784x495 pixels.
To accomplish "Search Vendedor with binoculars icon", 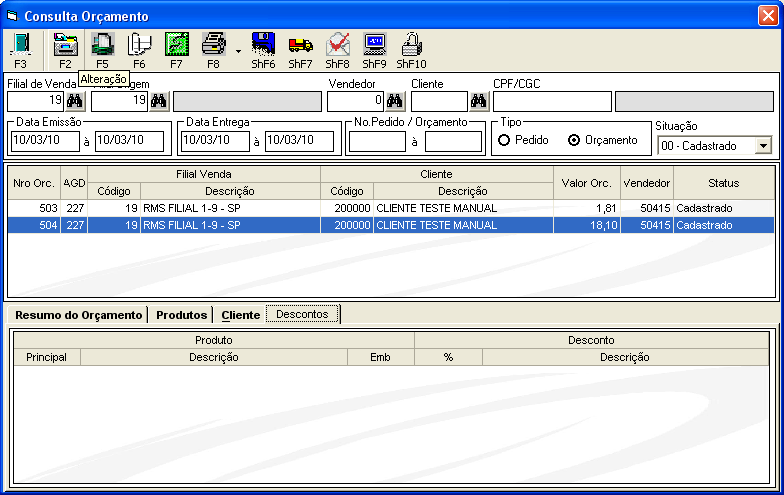I will (x=394, y=102).
